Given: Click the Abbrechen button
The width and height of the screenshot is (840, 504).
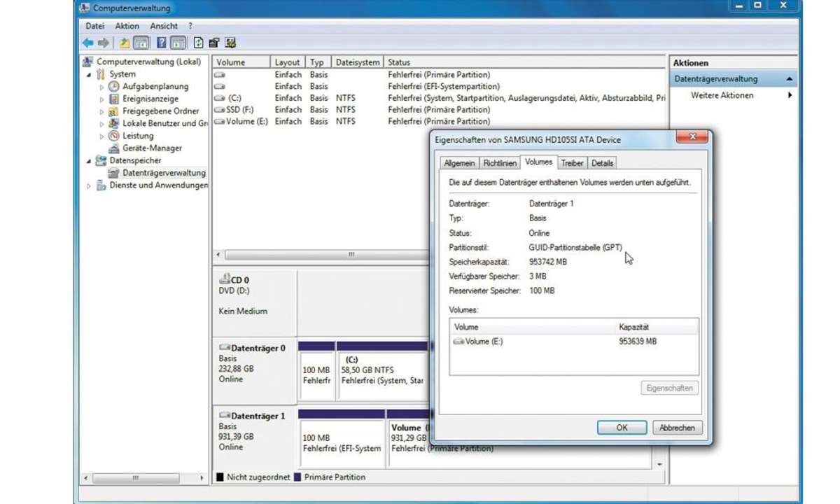Looking at the screenshot, I should tap(678, 428).
